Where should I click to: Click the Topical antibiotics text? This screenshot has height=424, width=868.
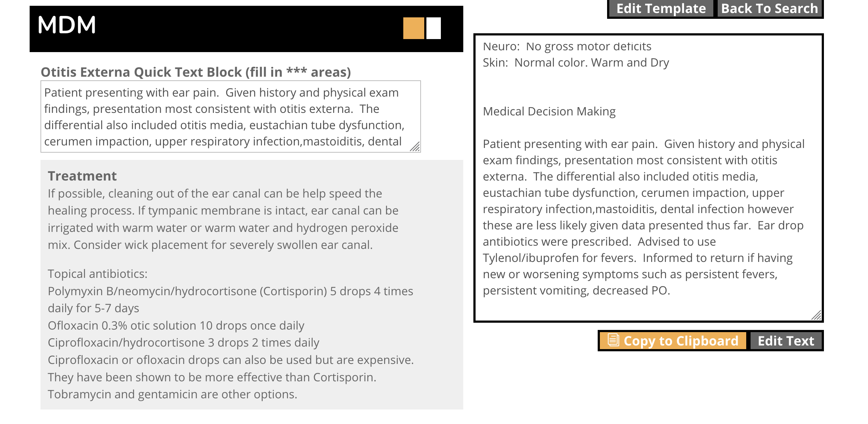98,274
